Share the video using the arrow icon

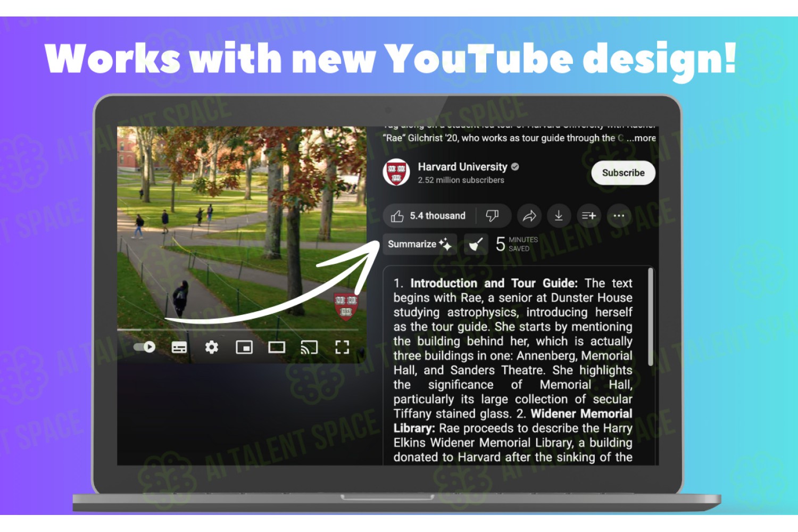tap(529, 216)
